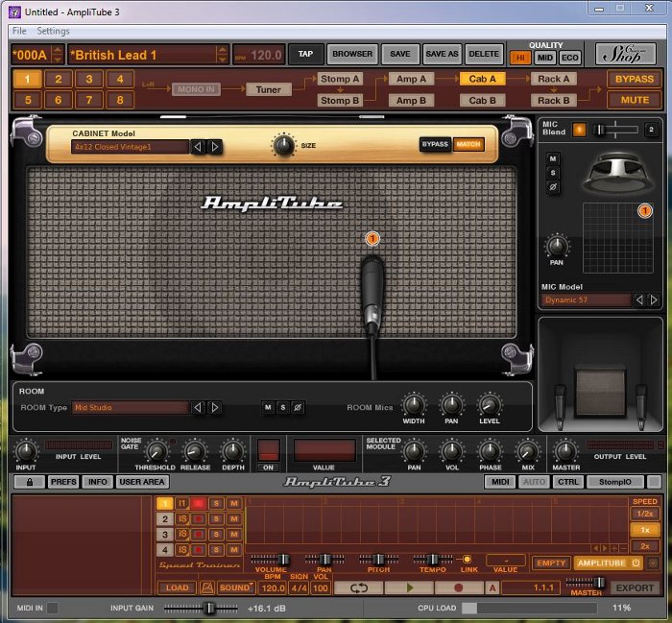
Task: Toggle the cabinet MATCH button
Action: click(x=468, y=144)
